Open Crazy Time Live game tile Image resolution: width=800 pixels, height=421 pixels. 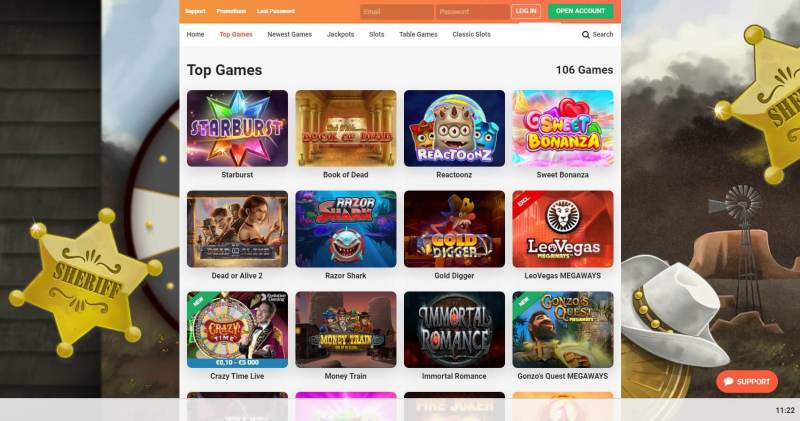[237, 330]
